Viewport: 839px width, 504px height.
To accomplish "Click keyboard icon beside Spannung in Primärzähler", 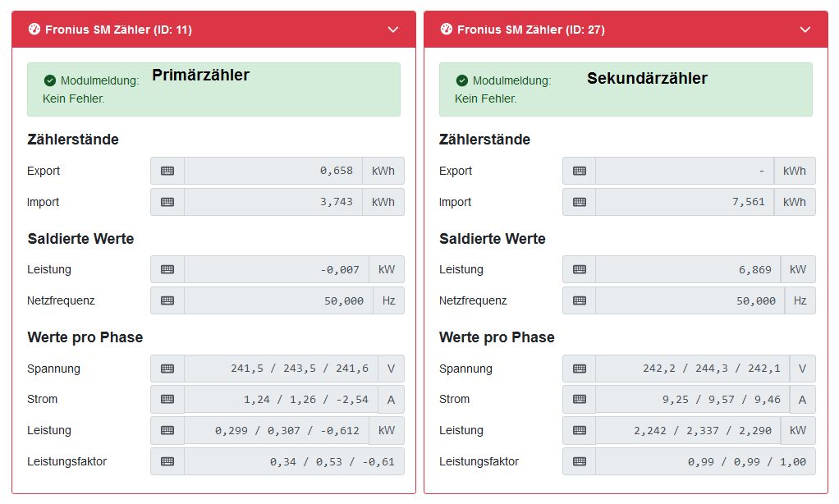I will (x=167, y=369).
